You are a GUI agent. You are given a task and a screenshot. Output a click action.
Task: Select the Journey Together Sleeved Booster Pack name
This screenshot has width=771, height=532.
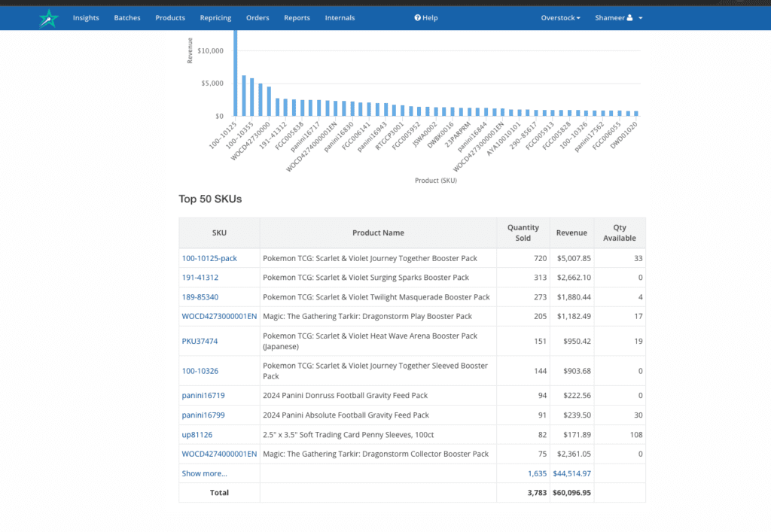point(375,371)
